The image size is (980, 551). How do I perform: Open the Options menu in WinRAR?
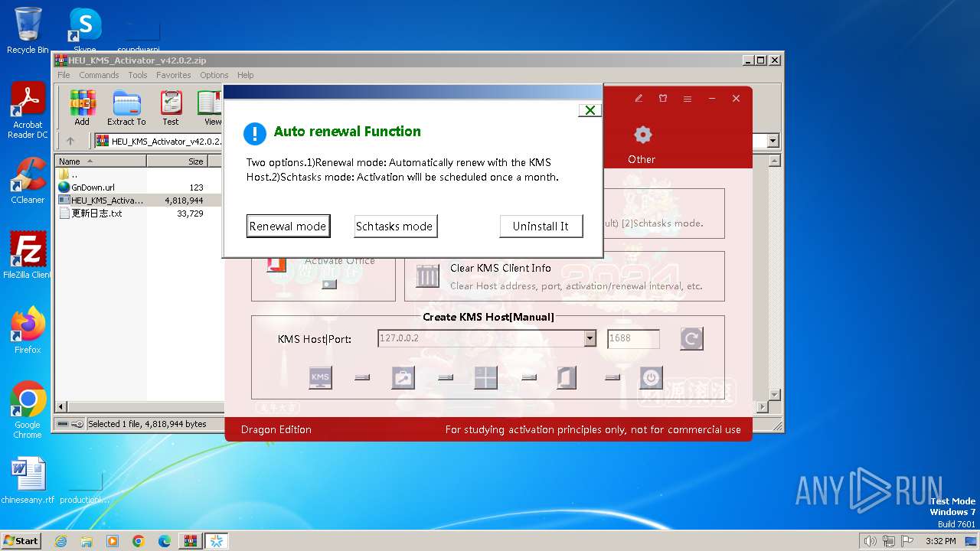tap(214, 75)
